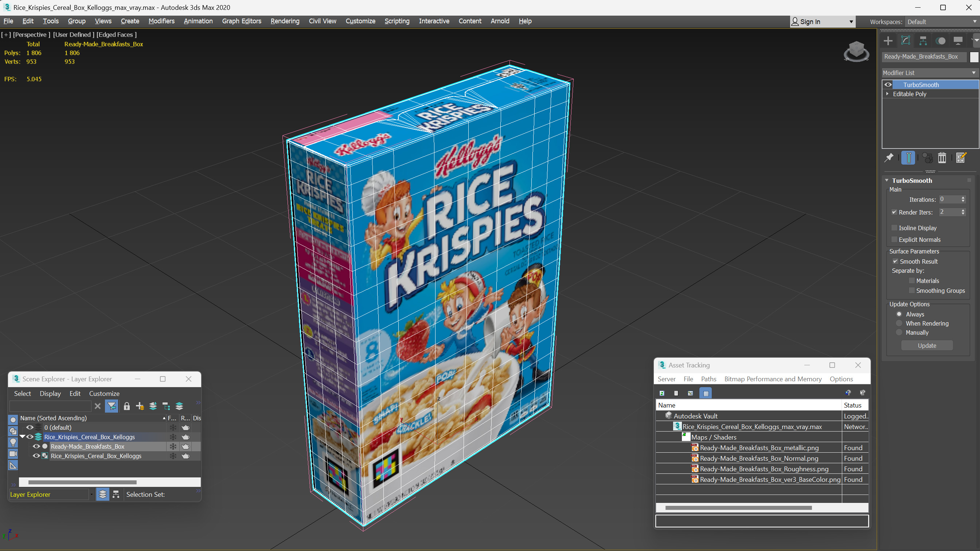Screen dimensions: 980x551
Task: Toggle TurboSmooth modifier visibility eye
Action: 888,85
